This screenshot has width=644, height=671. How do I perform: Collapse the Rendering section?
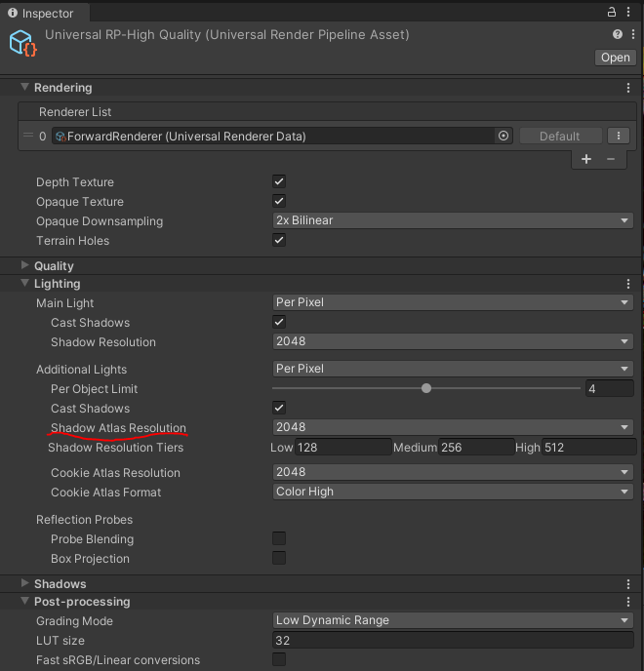click(x=24, y=87)
